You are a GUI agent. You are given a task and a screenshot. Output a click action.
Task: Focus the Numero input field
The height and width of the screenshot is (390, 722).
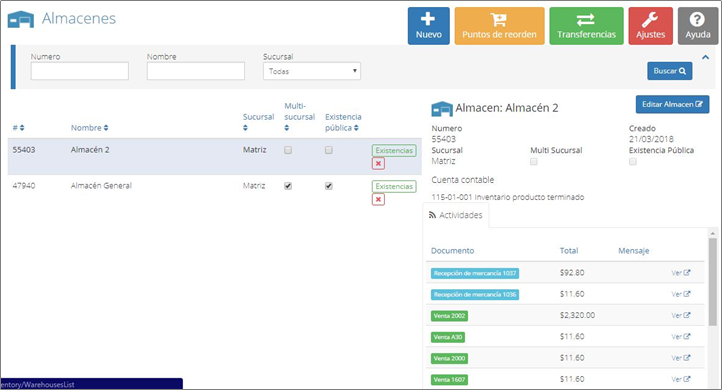click(80, 71)
